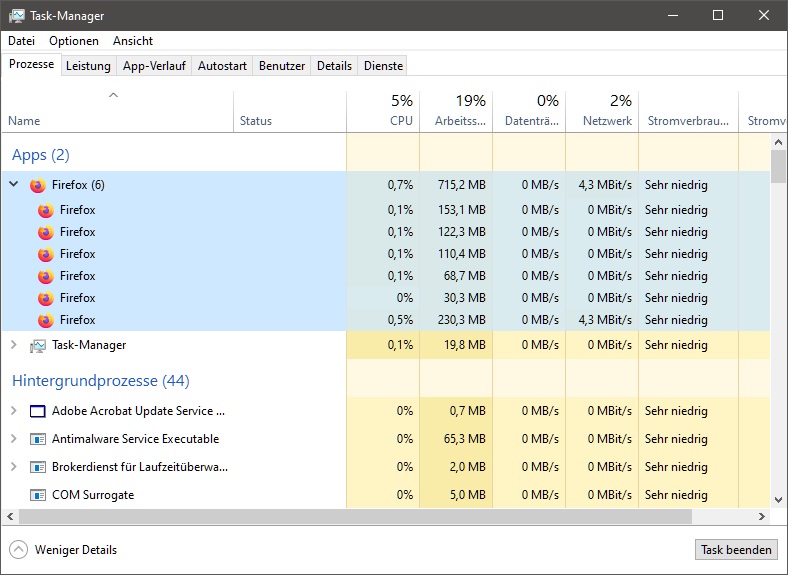
Task: Switch to the Leistung tab
Action: pos(88,66)
